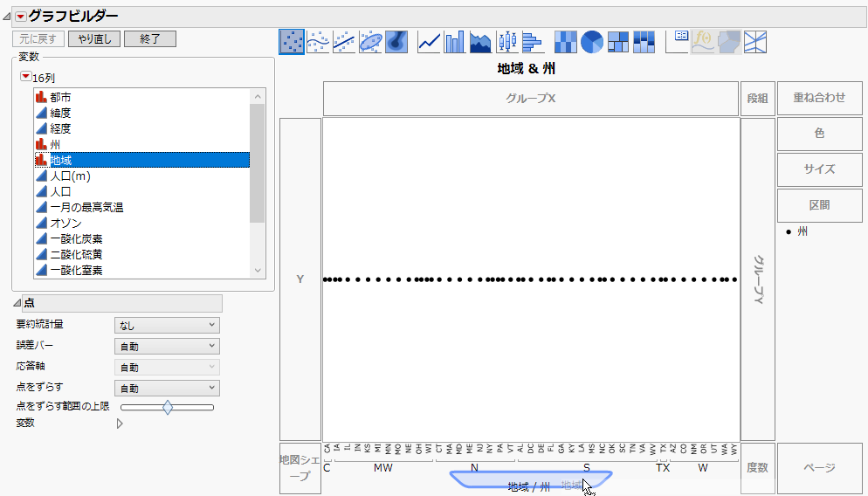Click the 地図シェープ drop zone
This screenshot has height=496, width=868.
coord(300,468)
